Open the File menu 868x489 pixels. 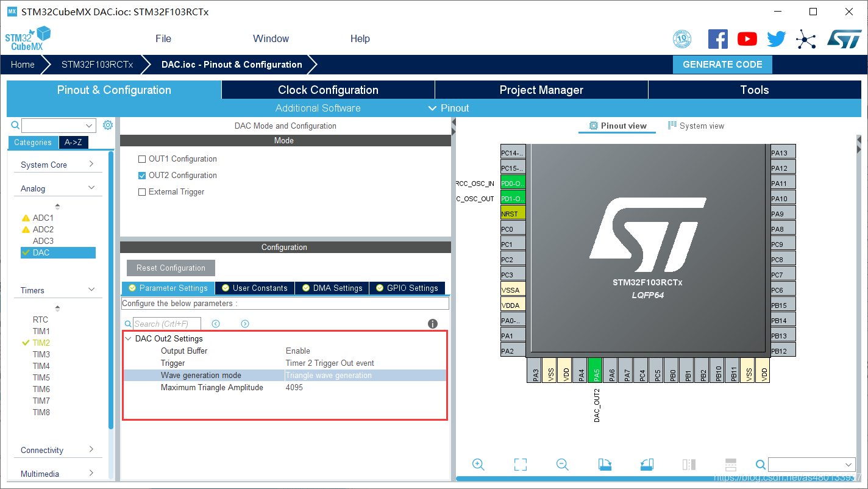(163, 38)
